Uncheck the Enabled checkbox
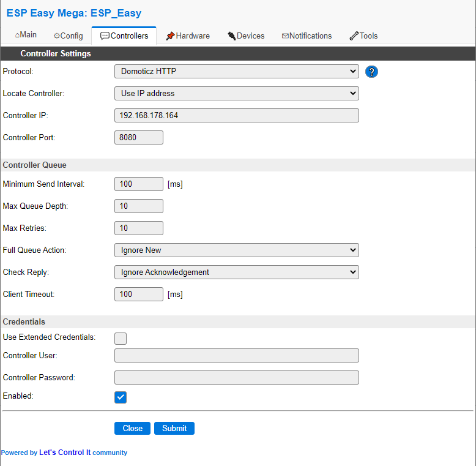 click(x=121, y=397)
